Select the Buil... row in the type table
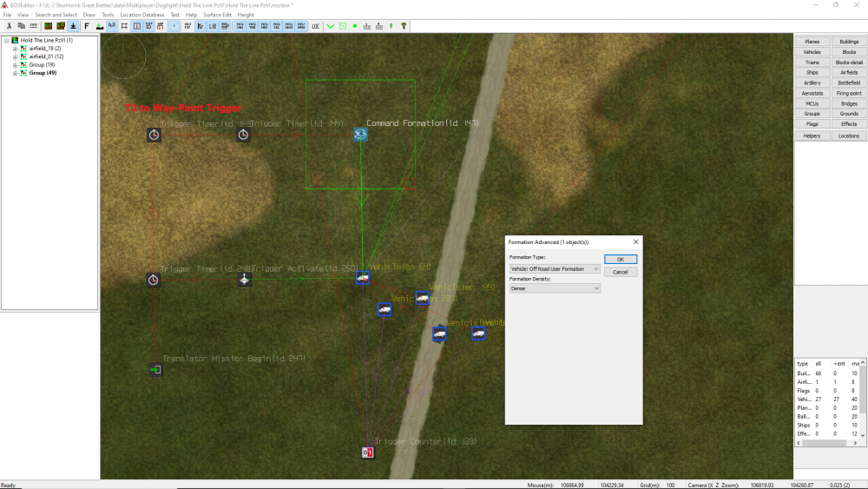The image size is (868, 489). [827, 373]
